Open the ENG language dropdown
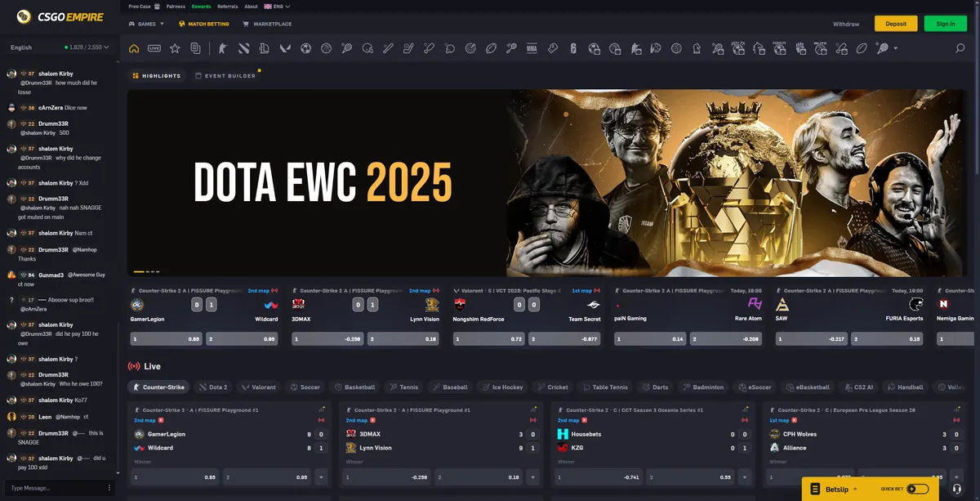The image size is (980, 501). tap(277, 7)
